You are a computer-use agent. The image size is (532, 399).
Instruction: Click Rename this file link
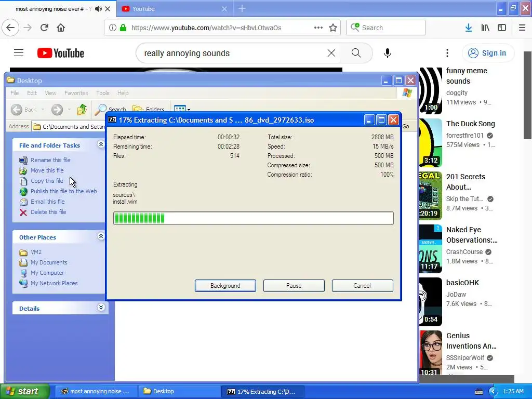50,160
